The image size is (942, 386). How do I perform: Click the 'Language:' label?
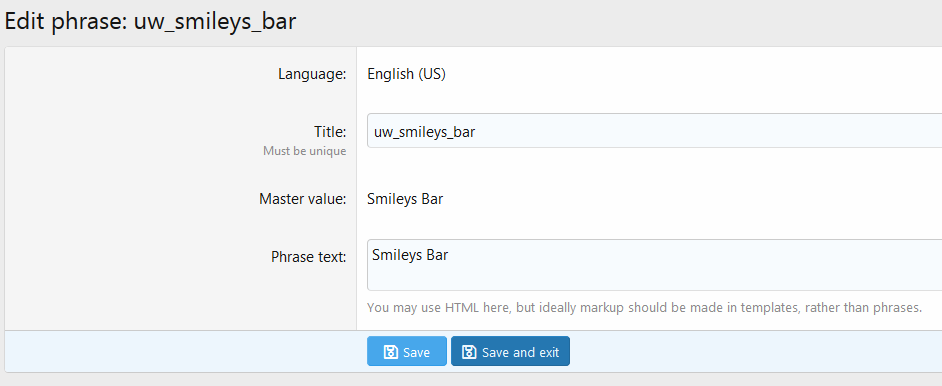tap(312, 74)
